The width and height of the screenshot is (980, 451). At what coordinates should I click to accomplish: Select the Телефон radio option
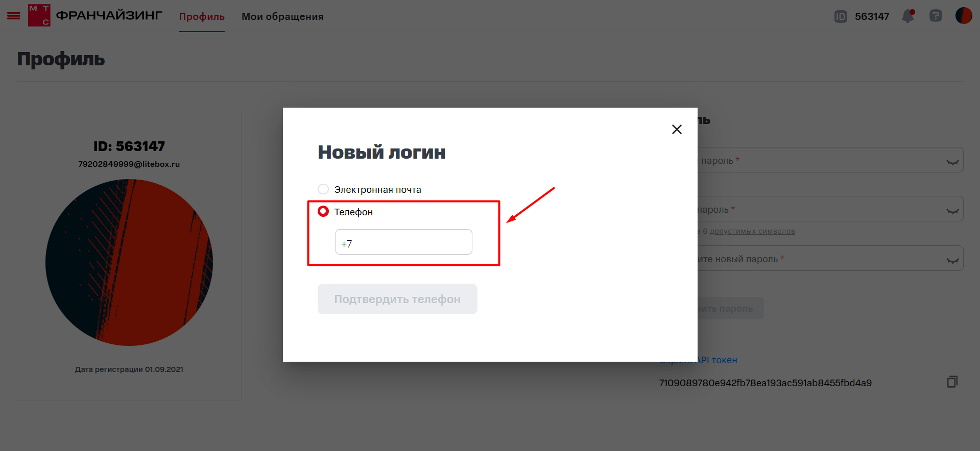(323, 211)
